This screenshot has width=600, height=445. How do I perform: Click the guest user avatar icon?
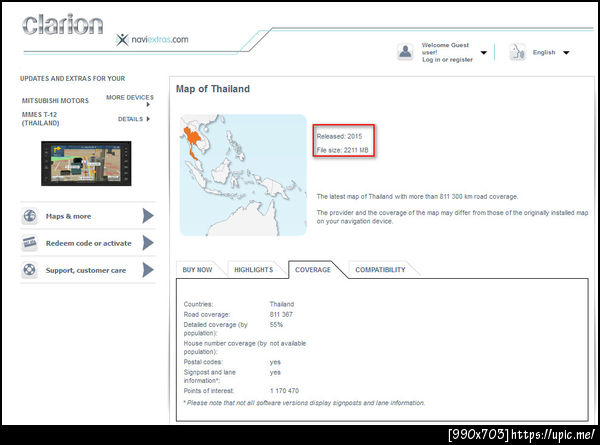pos(405,52)
